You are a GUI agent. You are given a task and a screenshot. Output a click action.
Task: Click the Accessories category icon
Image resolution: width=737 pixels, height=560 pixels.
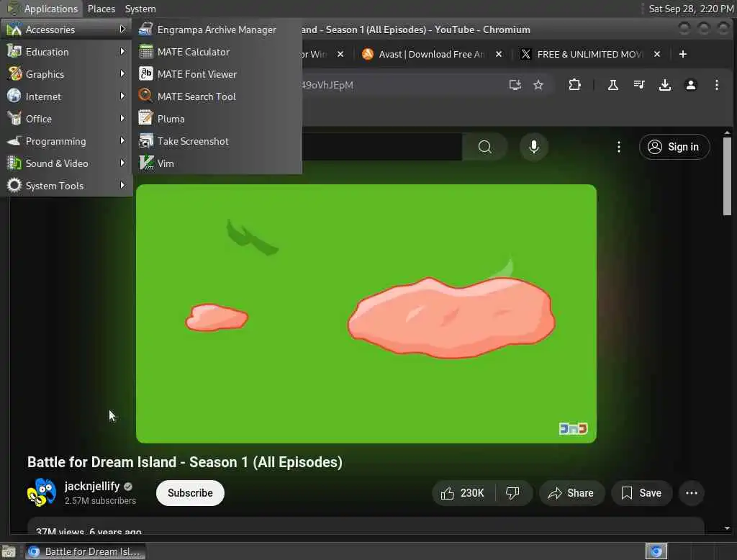pyautogui.click(x=14, y=30)
